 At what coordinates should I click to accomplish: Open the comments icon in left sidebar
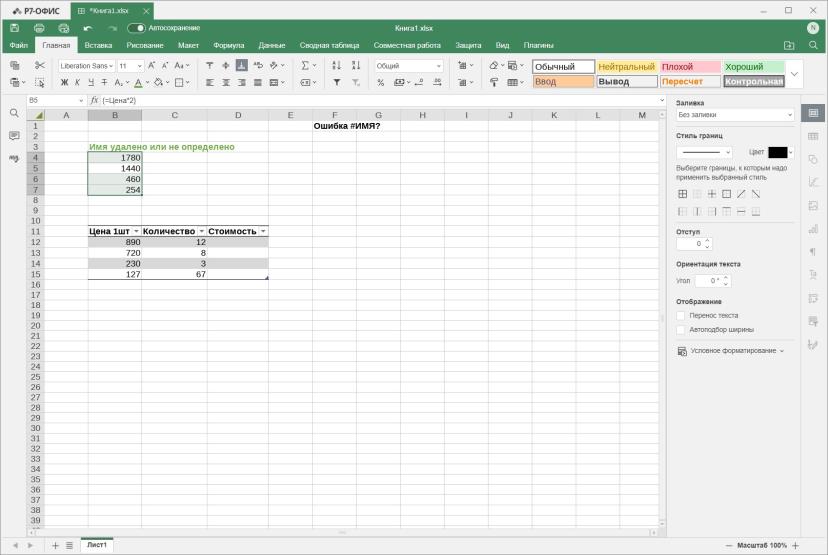point(14,136)
